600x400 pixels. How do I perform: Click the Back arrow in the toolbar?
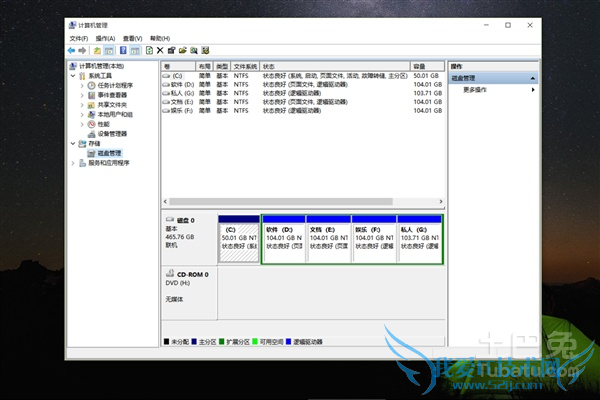71,49
